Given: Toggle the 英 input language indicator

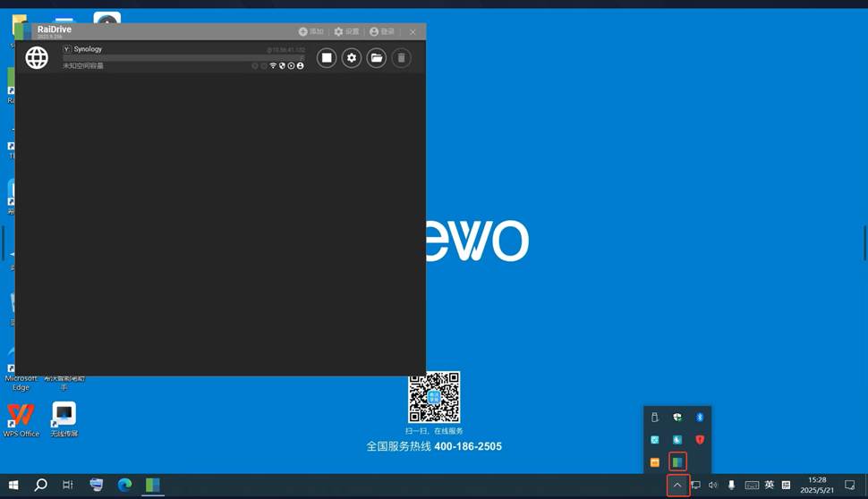Looking at the screenshot, I should (x=769, y=486).
